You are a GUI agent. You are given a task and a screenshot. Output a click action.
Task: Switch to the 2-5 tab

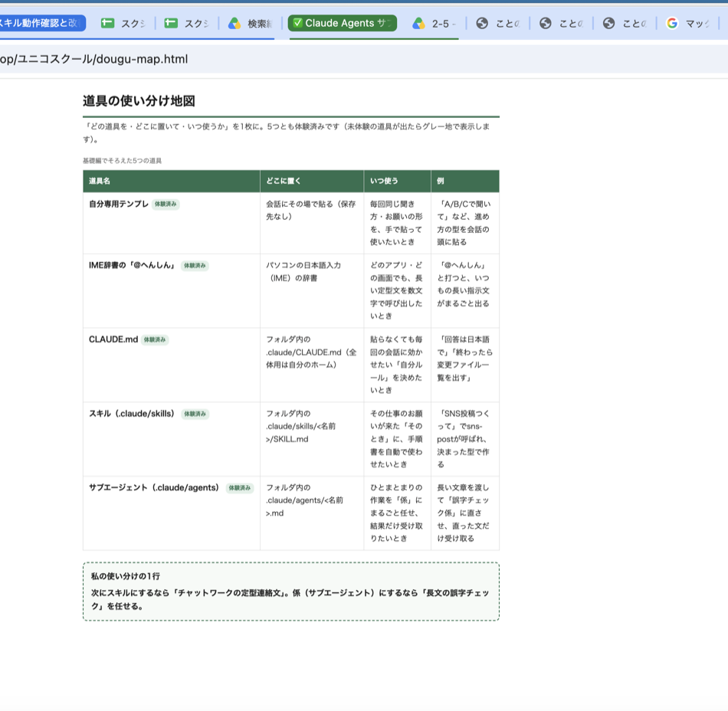tap(434, 23)
